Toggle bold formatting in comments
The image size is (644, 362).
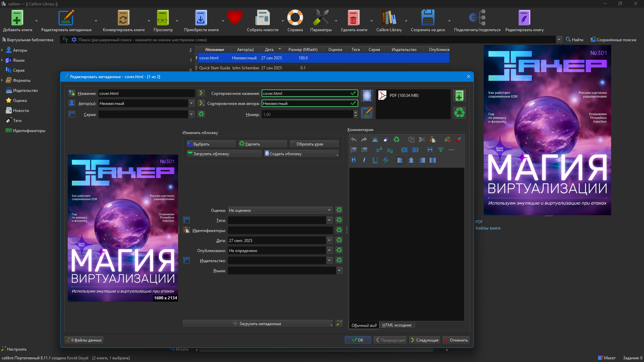coord(354,160)
